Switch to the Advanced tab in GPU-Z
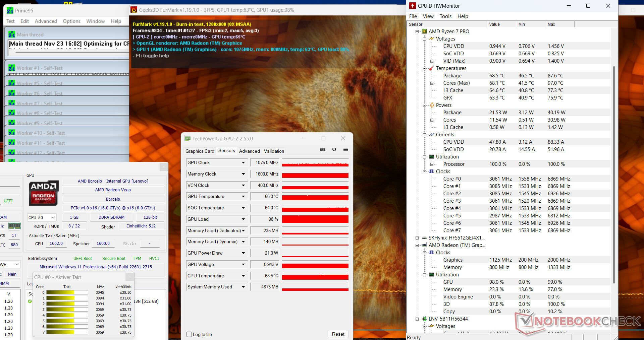The image size is (644, 340). point(250,151)
